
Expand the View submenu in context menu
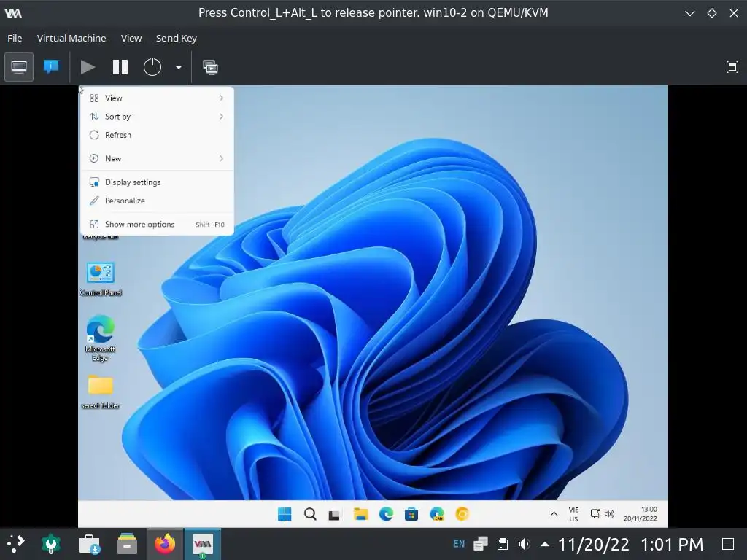pos(157,98)
